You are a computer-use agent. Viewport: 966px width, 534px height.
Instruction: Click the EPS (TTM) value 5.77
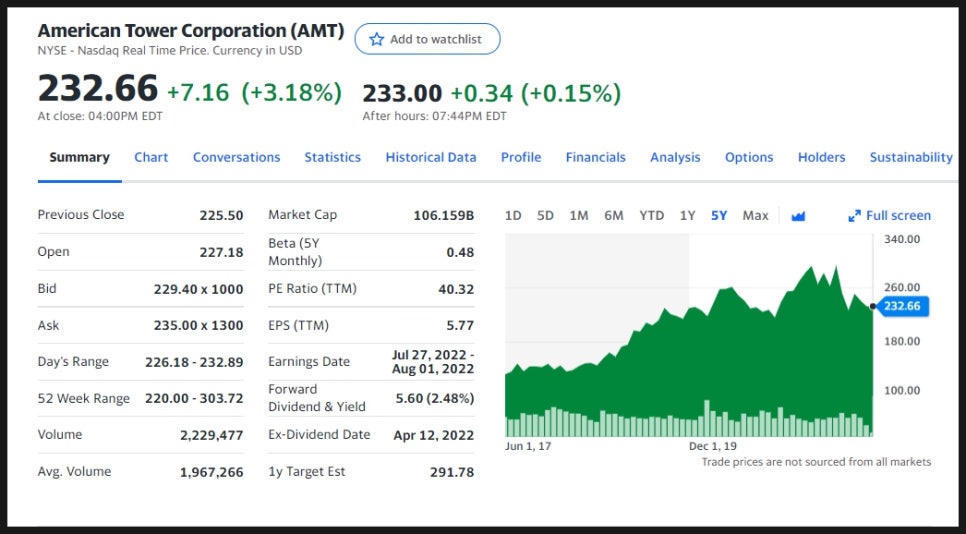460,325
